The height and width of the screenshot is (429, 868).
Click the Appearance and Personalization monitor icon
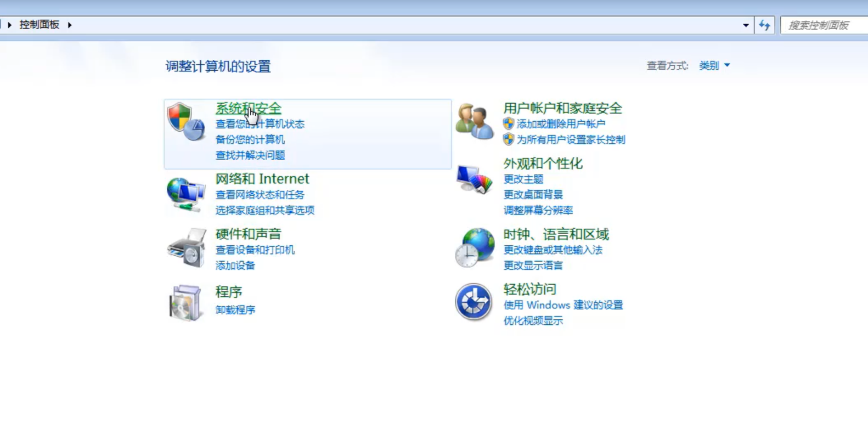[x=475, y=179]
